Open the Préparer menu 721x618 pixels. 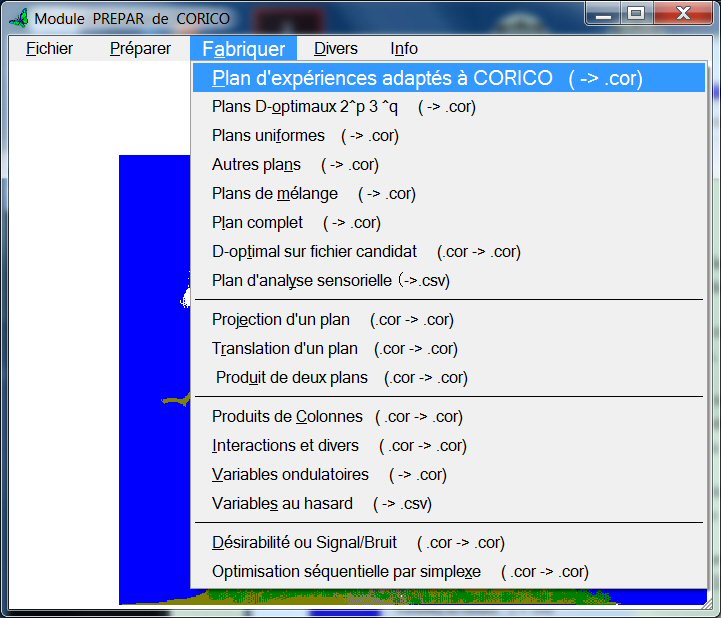140,48
